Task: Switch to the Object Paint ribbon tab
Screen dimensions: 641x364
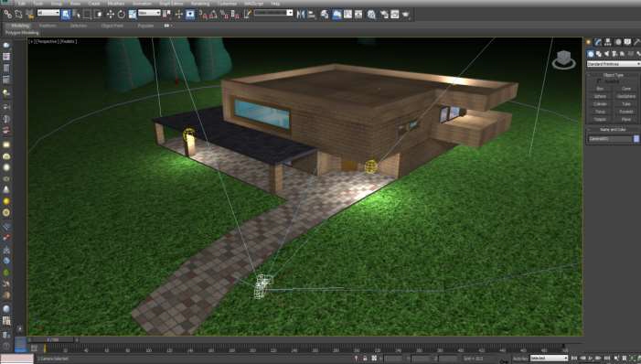Action: pyautogui.click(x=112, y=26)
